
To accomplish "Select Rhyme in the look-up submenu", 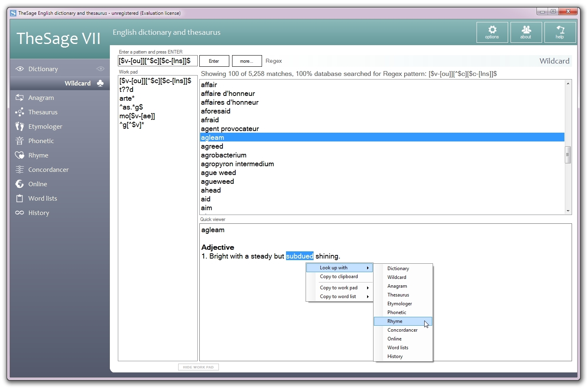I will pos(403,321).
